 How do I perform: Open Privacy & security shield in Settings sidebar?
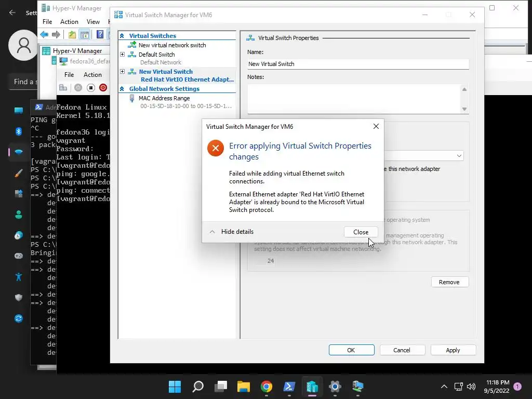click(19, 298)
